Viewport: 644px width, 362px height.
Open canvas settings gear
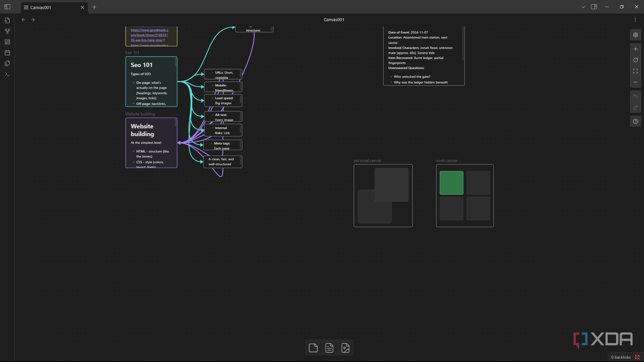coord(635,35)
